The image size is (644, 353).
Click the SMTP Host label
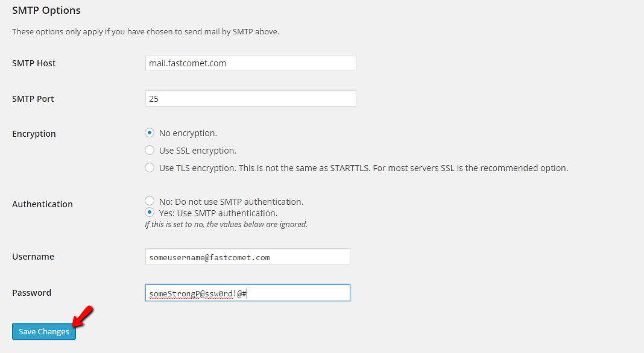[34, 63]
